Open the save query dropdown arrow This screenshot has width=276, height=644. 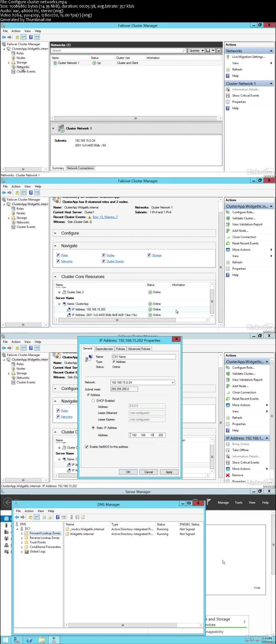[213, 50]
